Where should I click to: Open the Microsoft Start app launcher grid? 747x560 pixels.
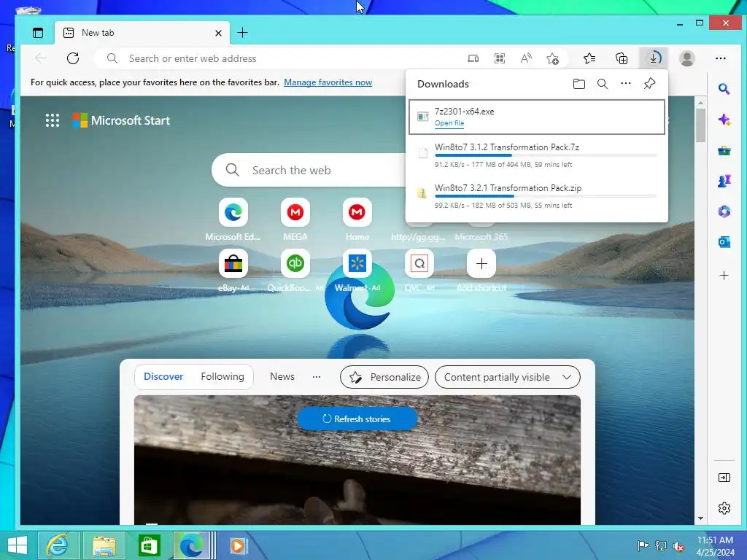[x=53, y=120]
